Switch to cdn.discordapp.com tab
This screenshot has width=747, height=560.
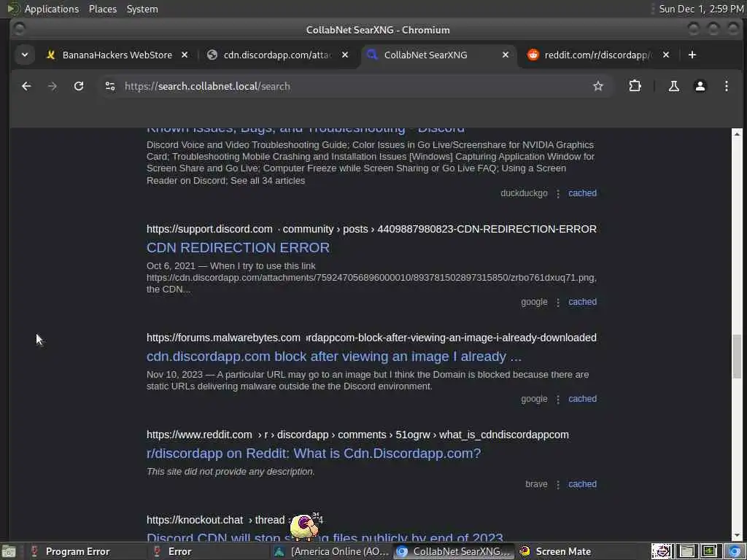pyautogui.click(x=278, y=55)
